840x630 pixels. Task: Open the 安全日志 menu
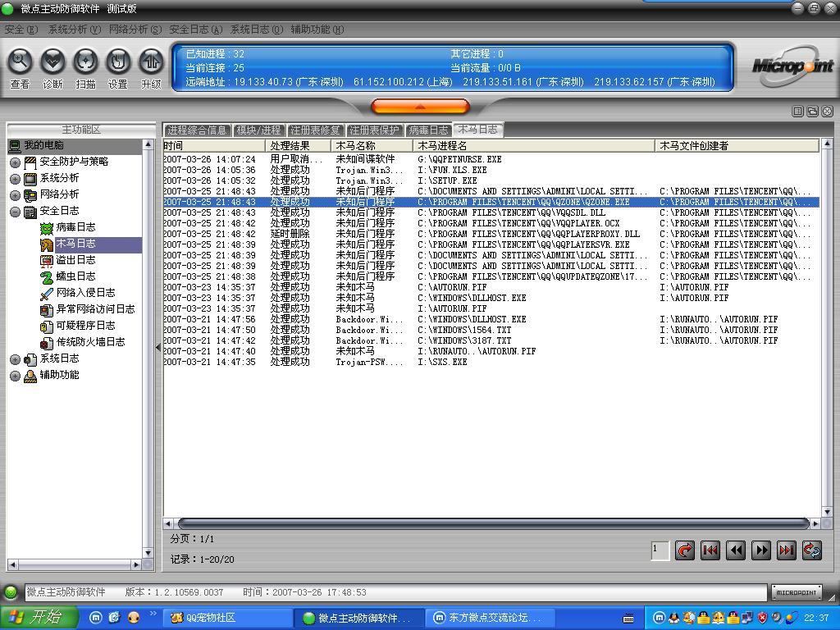[x=195, y=30]
